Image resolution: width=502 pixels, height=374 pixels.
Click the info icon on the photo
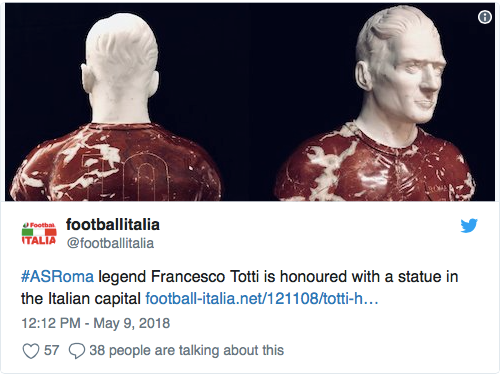point(485,17)
